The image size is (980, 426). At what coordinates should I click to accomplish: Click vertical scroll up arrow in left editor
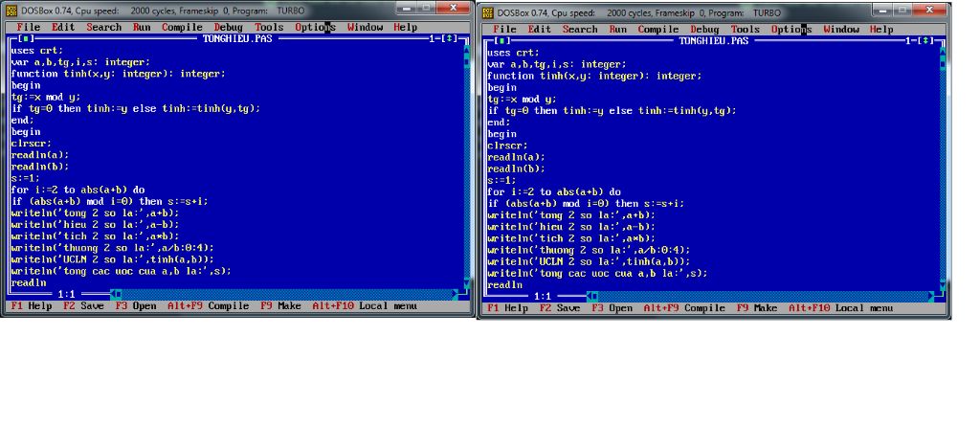(466, 51)
